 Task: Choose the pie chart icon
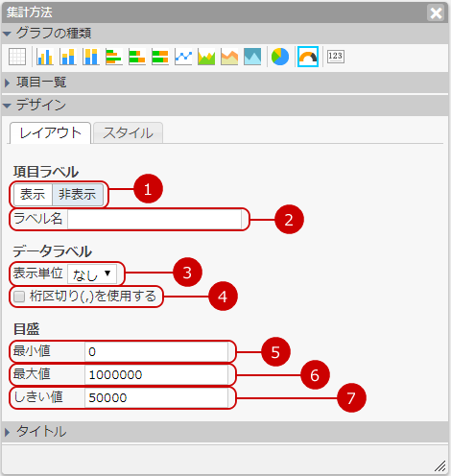click(x=280, y=57)
